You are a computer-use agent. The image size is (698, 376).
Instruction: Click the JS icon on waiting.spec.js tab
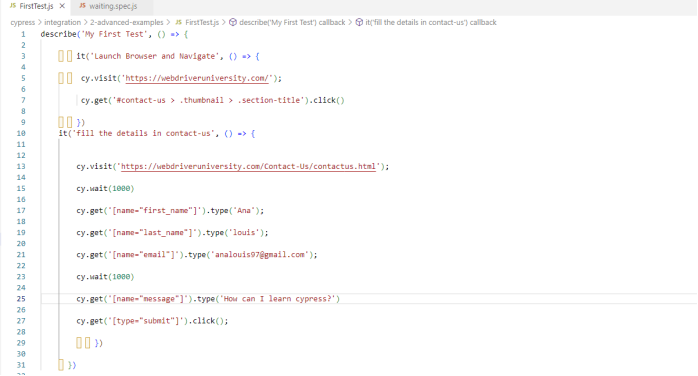point(82,6)
